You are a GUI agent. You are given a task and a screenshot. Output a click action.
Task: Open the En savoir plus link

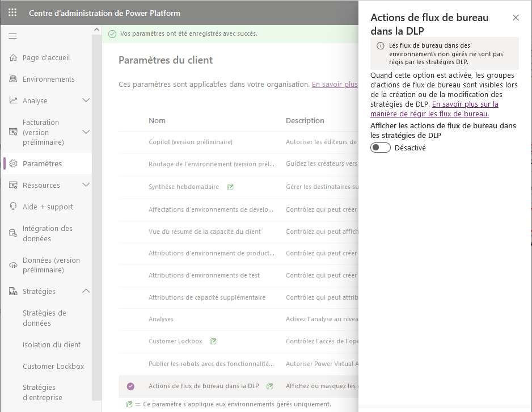pos(335,84)
